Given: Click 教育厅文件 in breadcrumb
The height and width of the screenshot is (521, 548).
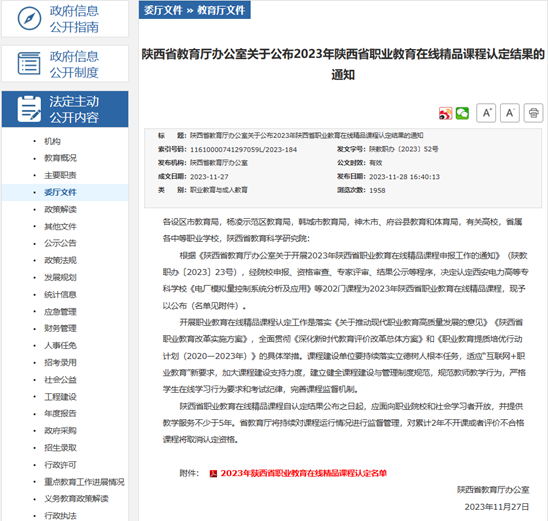Looking at the screenshot, I should pos(221,10).
